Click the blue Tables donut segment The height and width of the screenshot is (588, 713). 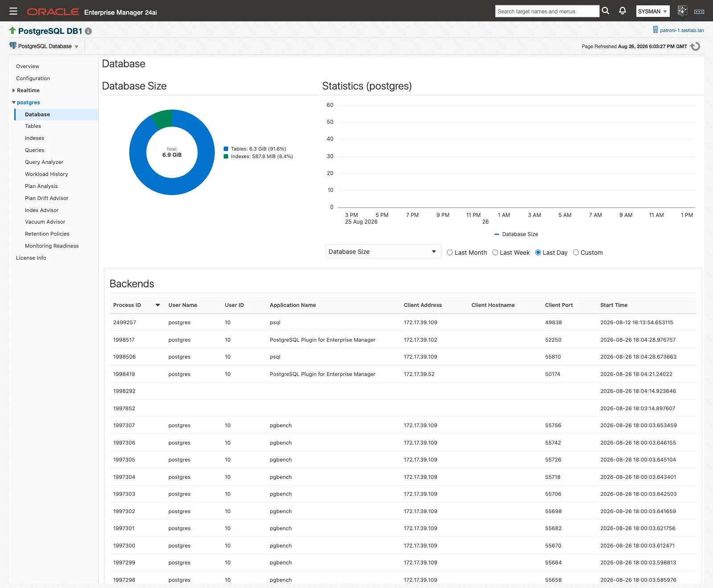click(x=172, y=187)
